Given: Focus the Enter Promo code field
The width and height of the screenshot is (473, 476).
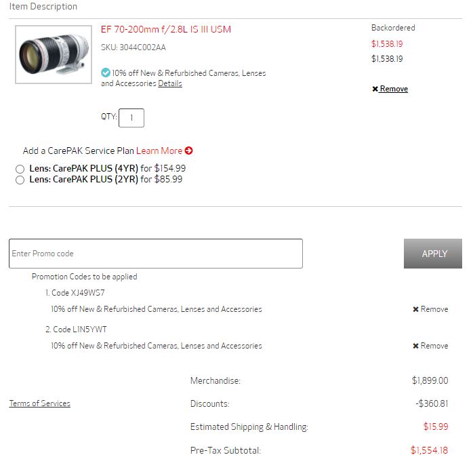Looking at the screenshot, I should [x=155, y=254].
